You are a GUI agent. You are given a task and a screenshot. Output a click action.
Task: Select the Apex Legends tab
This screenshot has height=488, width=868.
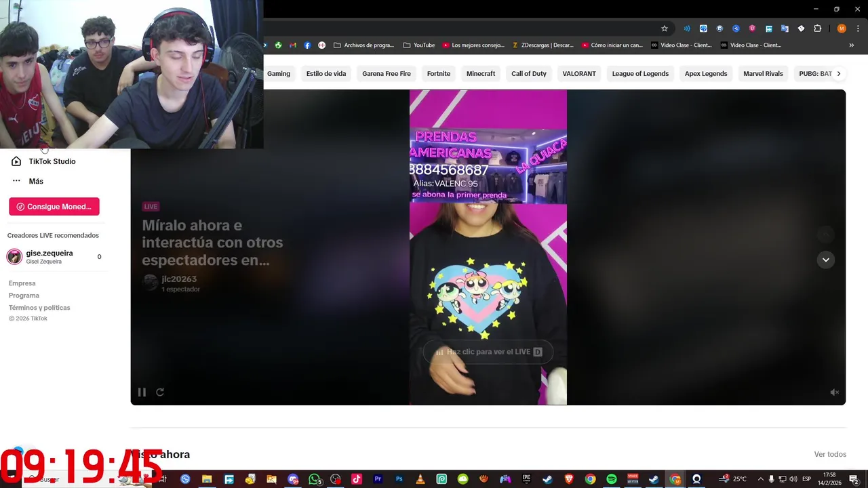706,74
